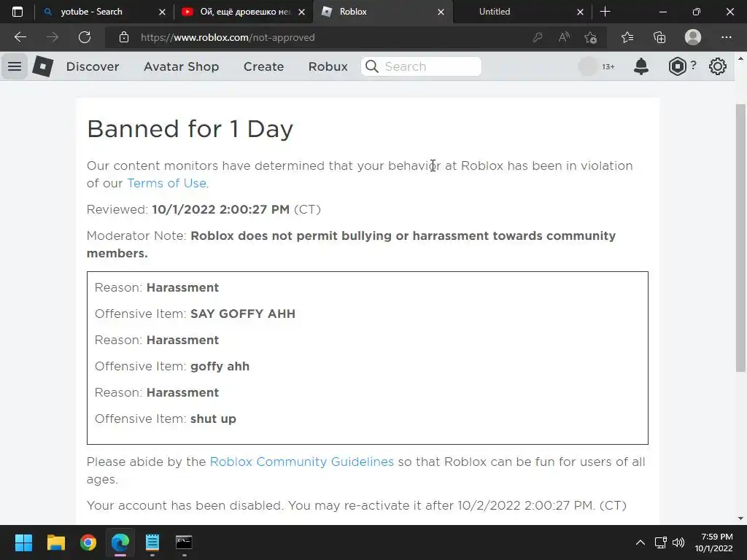Open the Discover page
The image size is (747, 560).
(93, 66)
